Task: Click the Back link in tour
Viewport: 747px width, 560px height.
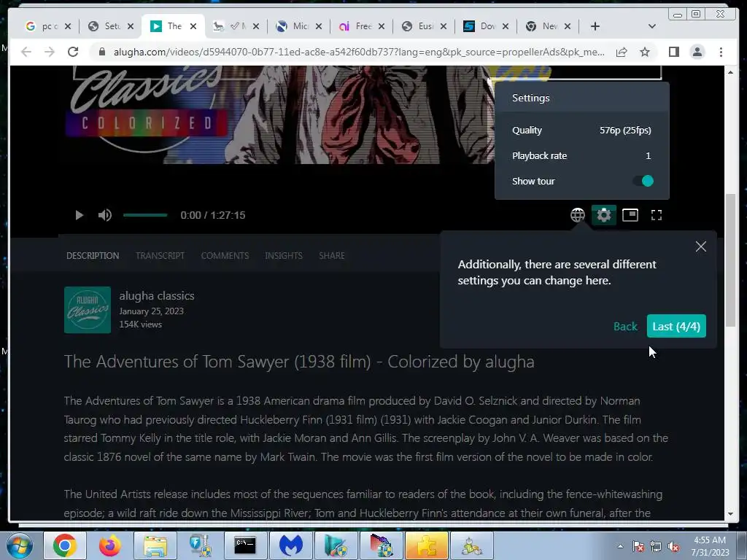Action: 625,326
